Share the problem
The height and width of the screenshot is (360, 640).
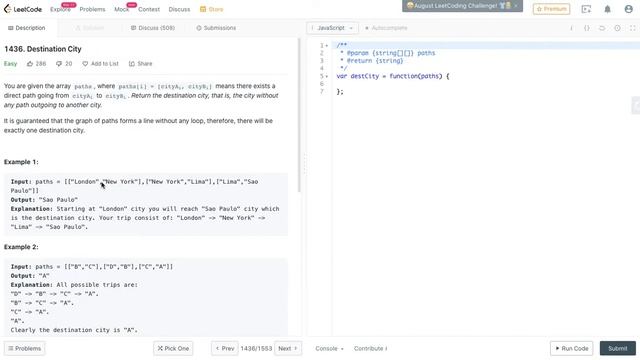pos(140,64)
